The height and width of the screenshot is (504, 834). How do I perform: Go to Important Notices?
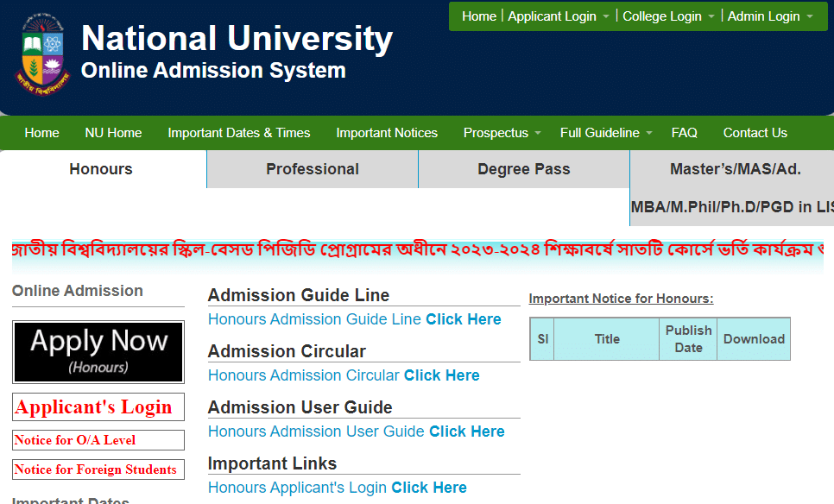387,133
